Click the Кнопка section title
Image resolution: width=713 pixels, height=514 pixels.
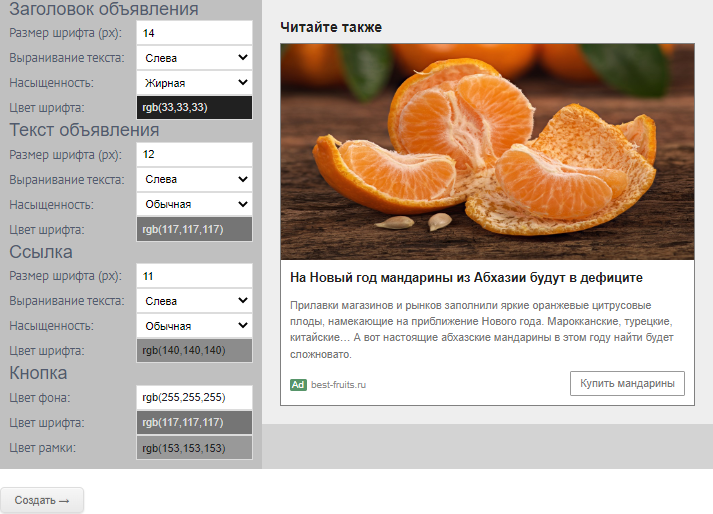(38, 373)
